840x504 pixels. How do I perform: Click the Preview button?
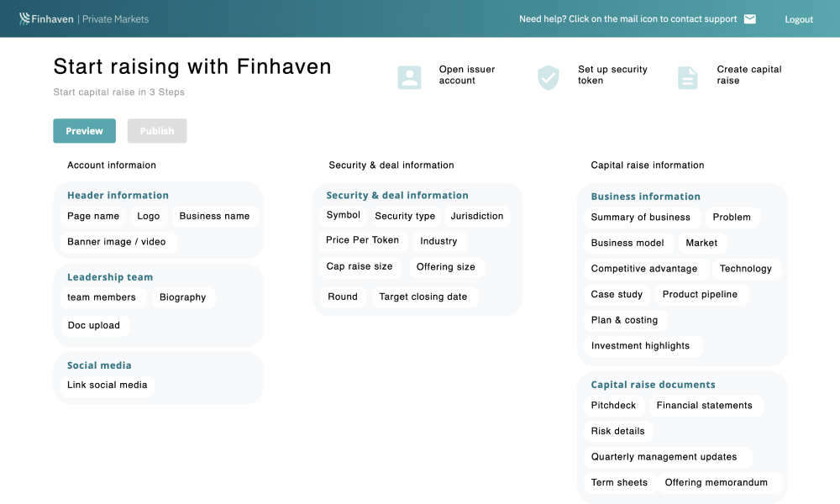click(84, 131)
